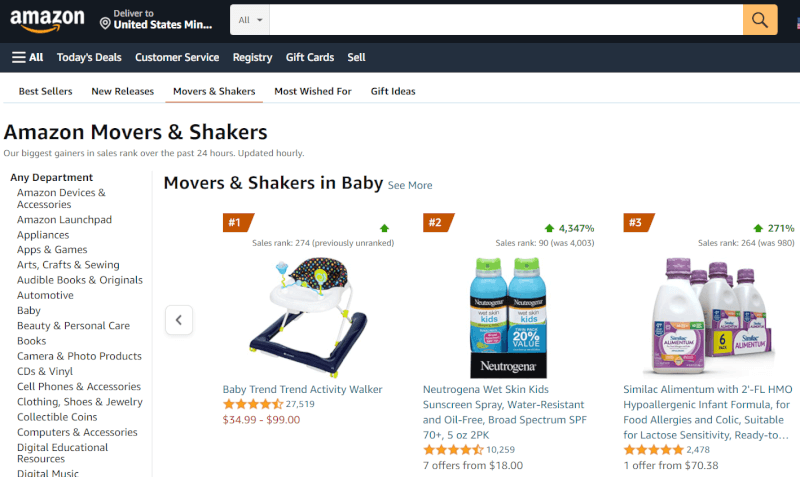Open the All search category dropdown

(250, 20)
